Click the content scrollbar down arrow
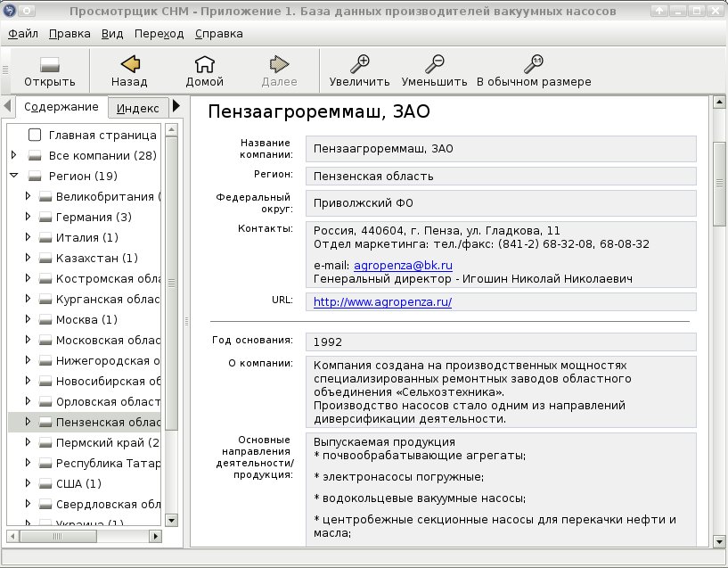 (x=719, y=541)
